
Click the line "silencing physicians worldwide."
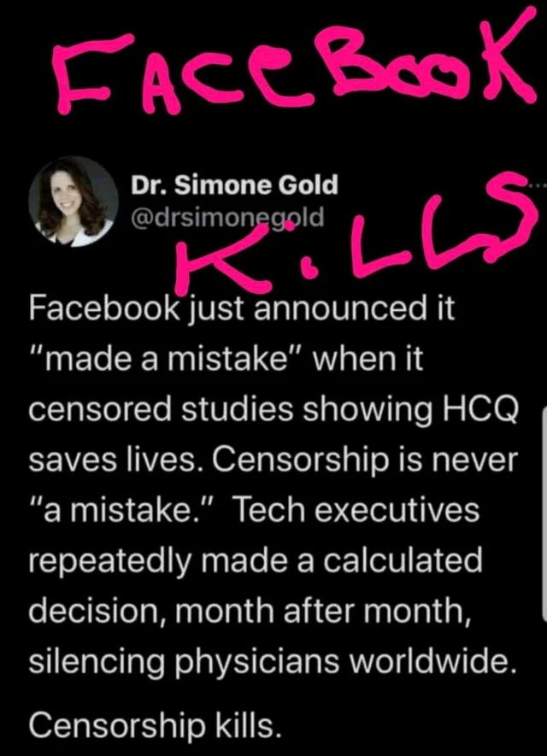[273, 663]
